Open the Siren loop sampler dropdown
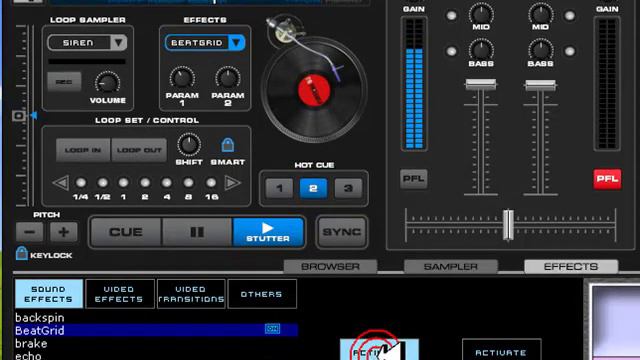640x360 pixels. (x=87, y=43)
